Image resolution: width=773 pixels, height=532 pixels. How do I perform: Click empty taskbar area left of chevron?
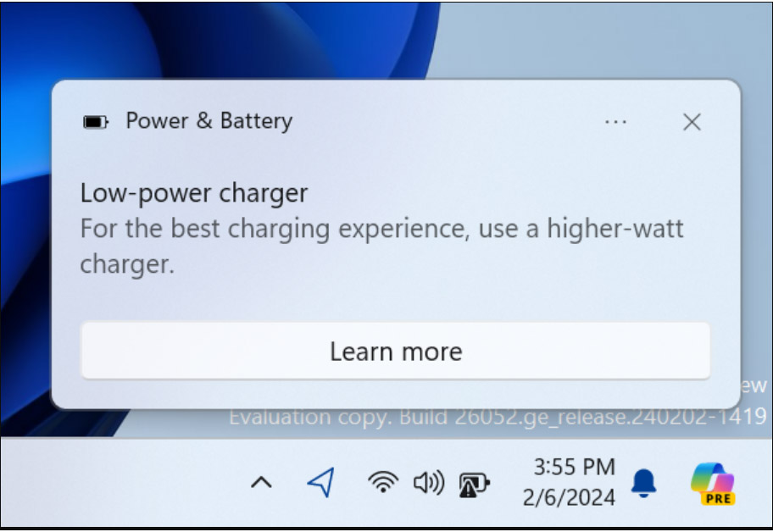[x=123, y=483]
